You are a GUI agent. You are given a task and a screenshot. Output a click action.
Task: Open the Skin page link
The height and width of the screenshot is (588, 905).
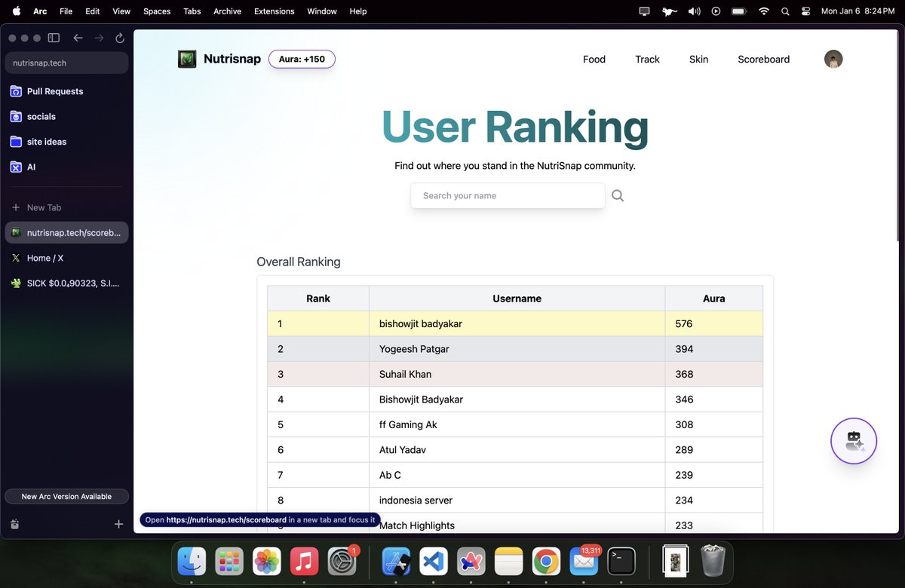point(698,59)
